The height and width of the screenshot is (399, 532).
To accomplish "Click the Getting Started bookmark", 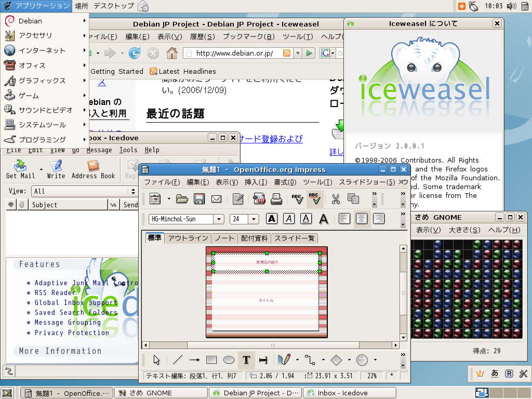I will [117, 71].
